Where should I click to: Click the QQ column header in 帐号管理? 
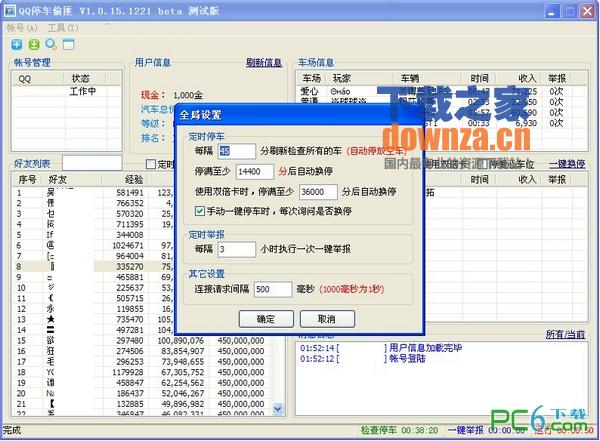(x=38, y=79)
